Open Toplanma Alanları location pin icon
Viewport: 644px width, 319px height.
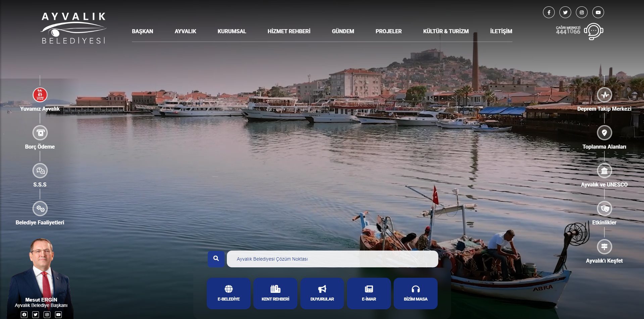[x=605, y=132]
